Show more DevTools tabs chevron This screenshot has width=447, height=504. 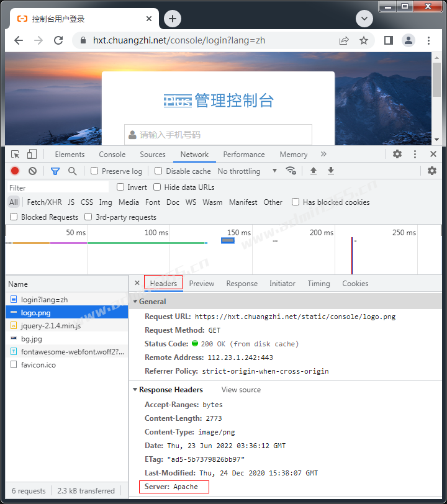coord(323,155)
